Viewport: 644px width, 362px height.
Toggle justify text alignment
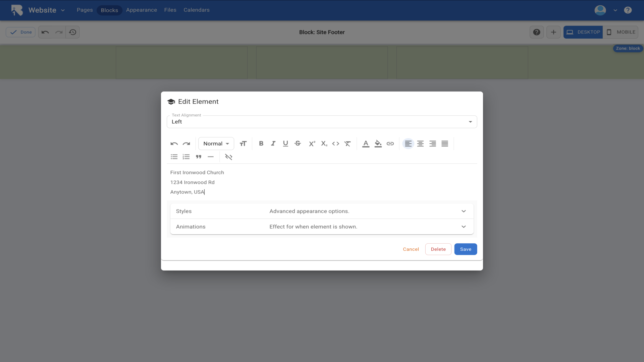(445, 143)
